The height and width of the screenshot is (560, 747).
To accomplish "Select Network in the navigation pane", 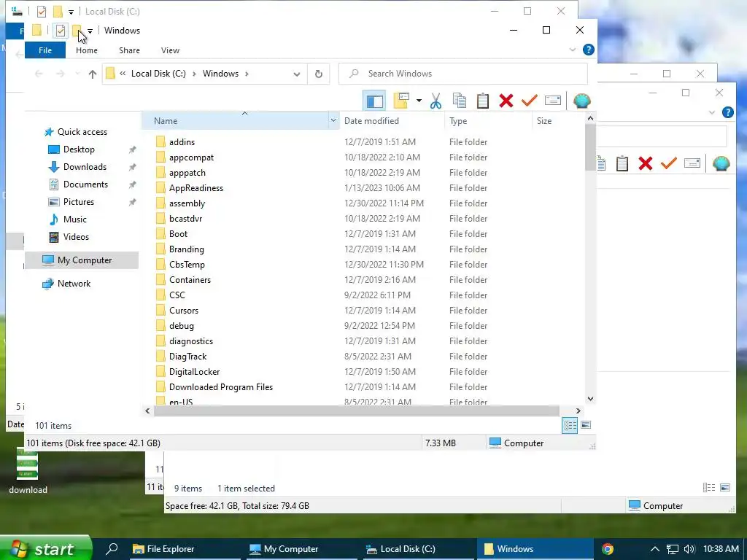I will pyautogui.click(x=74, y=284).
